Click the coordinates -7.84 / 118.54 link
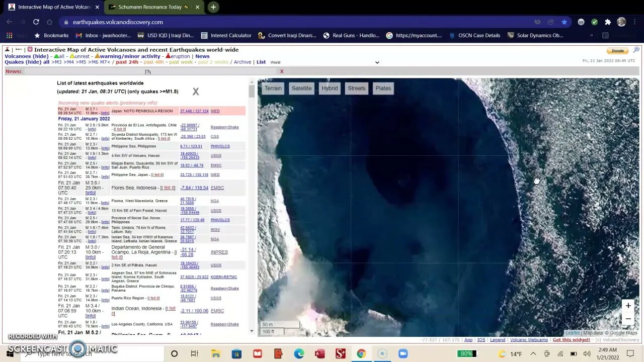 point(194,188)
